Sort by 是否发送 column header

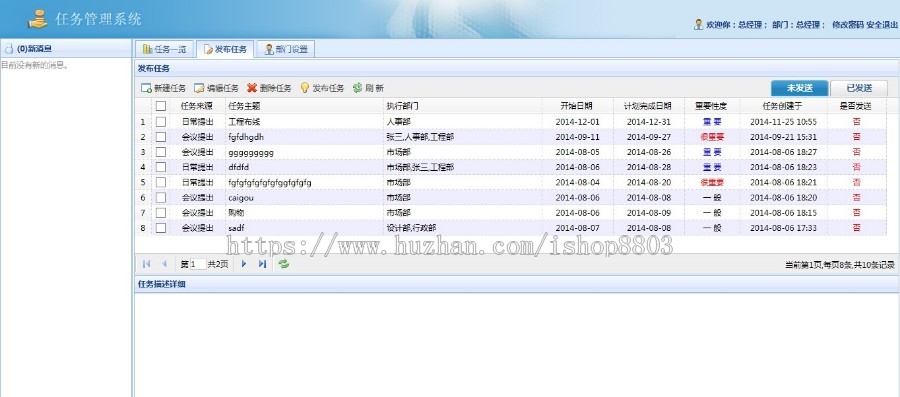(x=856, y=106)
